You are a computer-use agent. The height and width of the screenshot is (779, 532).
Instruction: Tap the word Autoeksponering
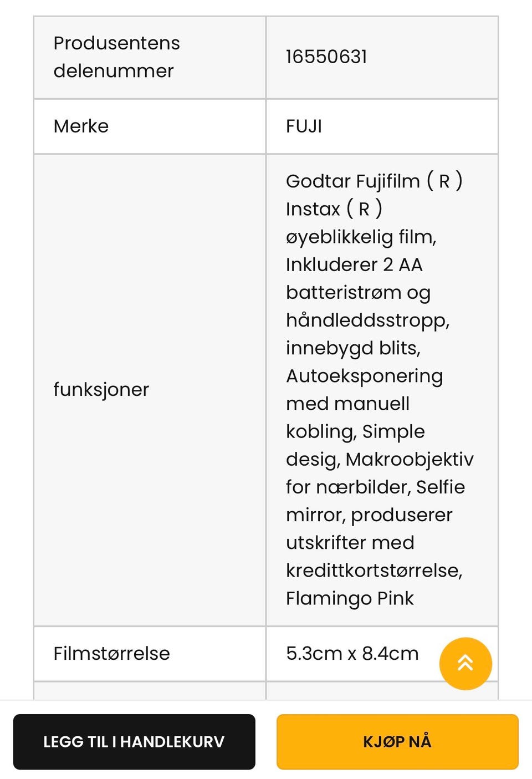(364, 376)
